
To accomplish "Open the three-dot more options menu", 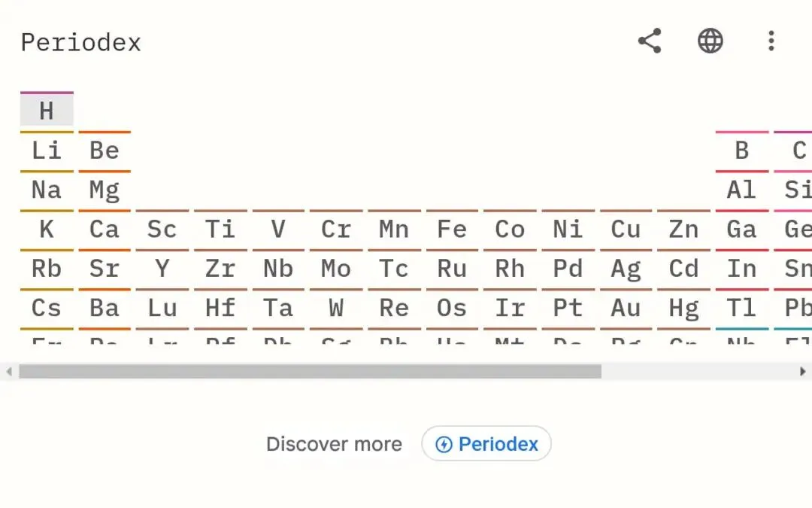I will [771, 41].
